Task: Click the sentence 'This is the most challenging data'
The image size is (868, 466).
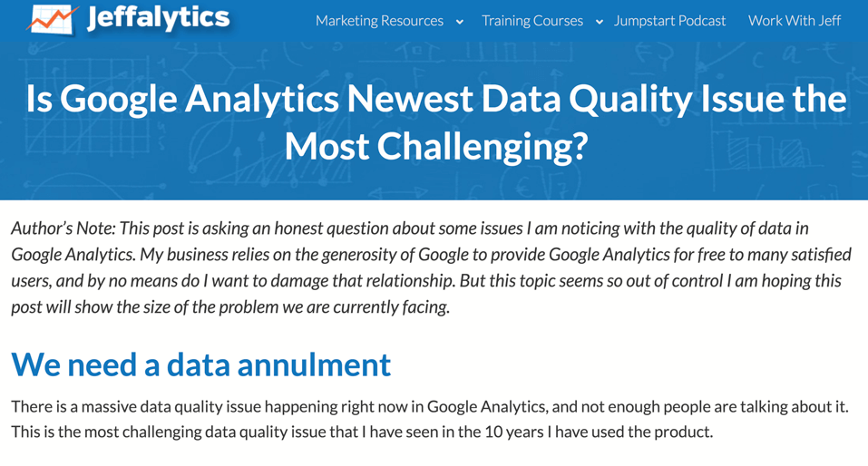Action: click(362, 432)
